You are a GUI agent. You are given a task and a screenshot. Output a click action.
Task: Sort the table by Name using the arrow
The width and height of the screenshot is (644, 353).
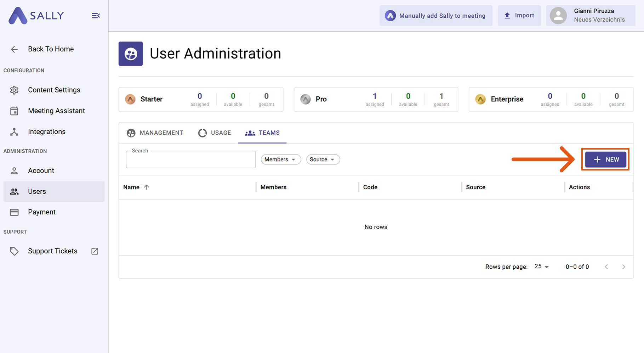tap(147, 187)
